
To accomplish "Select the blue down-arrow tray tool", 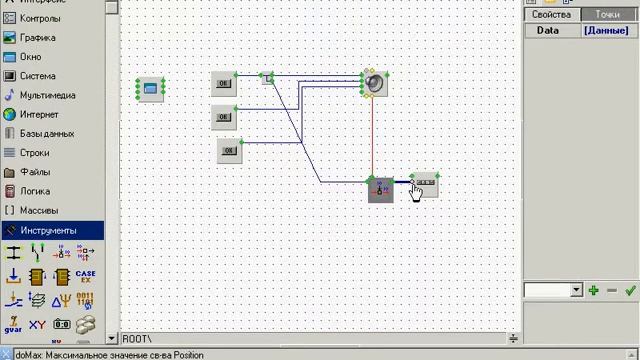I will point(13,277).
